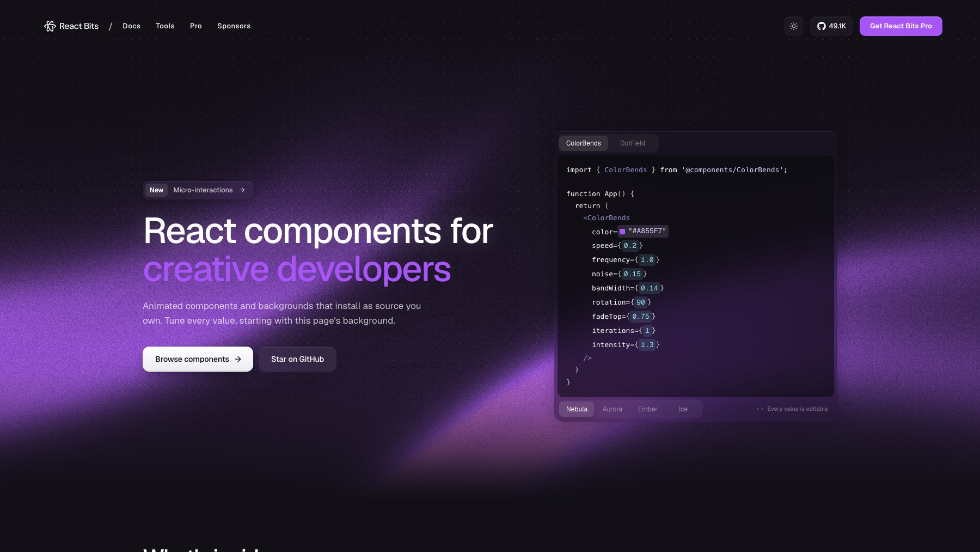Open the Tools menu
The image size is (980, 552).
[x=165, y=26]
